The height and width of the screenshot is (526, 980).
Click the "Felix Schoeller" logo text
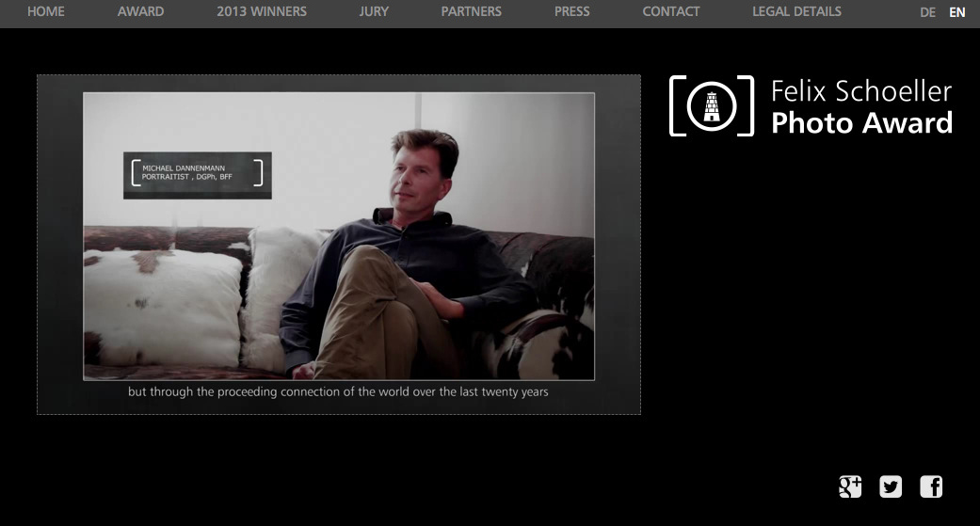tap(860, 91)
